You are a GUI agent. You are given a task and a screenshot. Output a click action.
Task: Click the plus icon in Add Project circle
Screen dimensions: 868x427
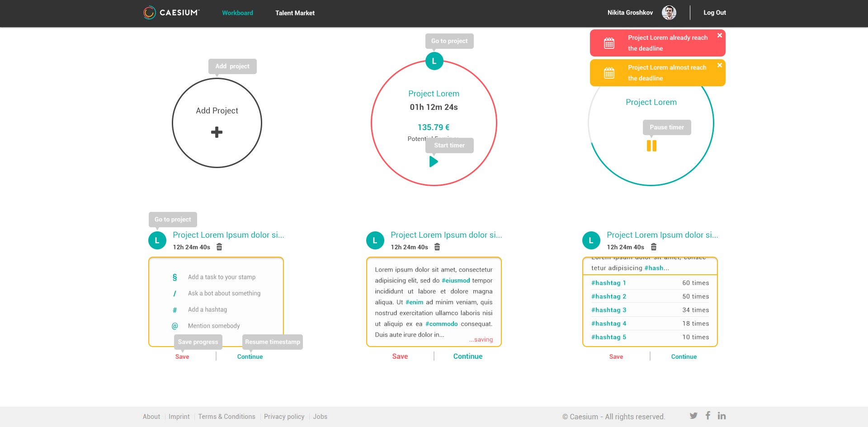pos(217,132)
